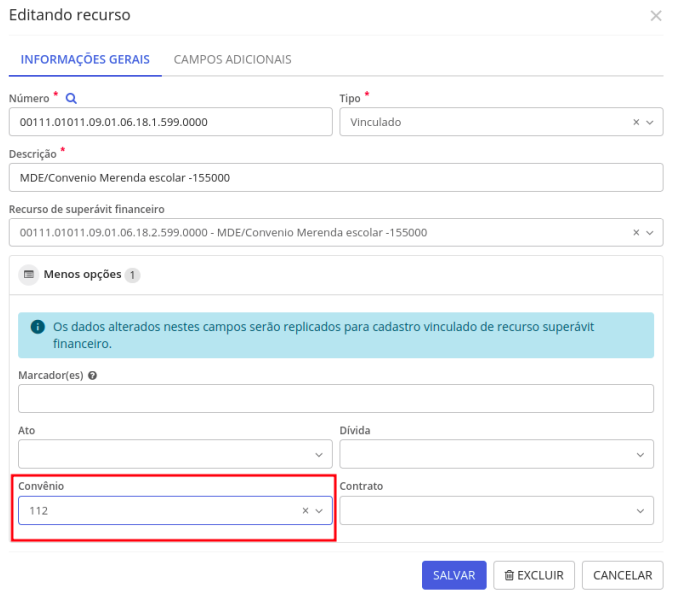
Task: Clear the Convênio value 112
Action: click(x=305, y=510)
